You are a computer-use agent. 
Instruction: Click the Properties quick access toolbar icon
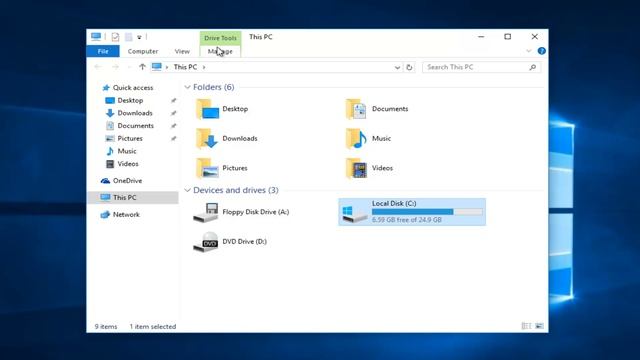tap(115, 37)
